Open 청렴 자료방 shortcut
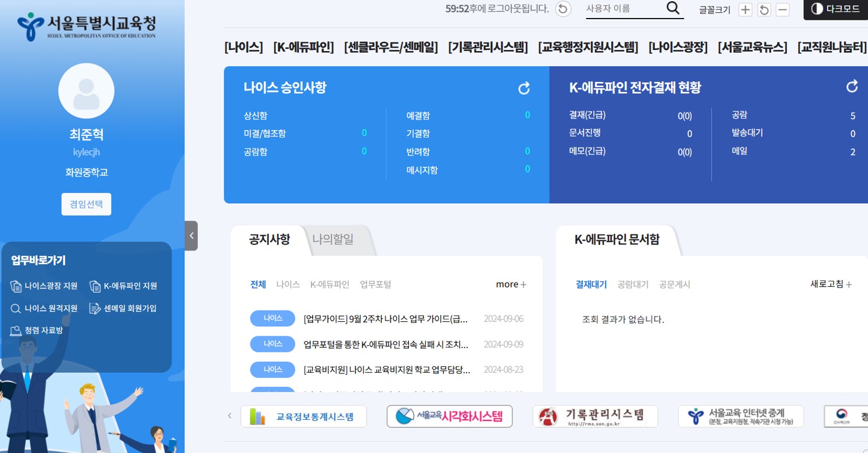Image resolution: width=868 pixels, height=453 pixels. tap(37, 330)
